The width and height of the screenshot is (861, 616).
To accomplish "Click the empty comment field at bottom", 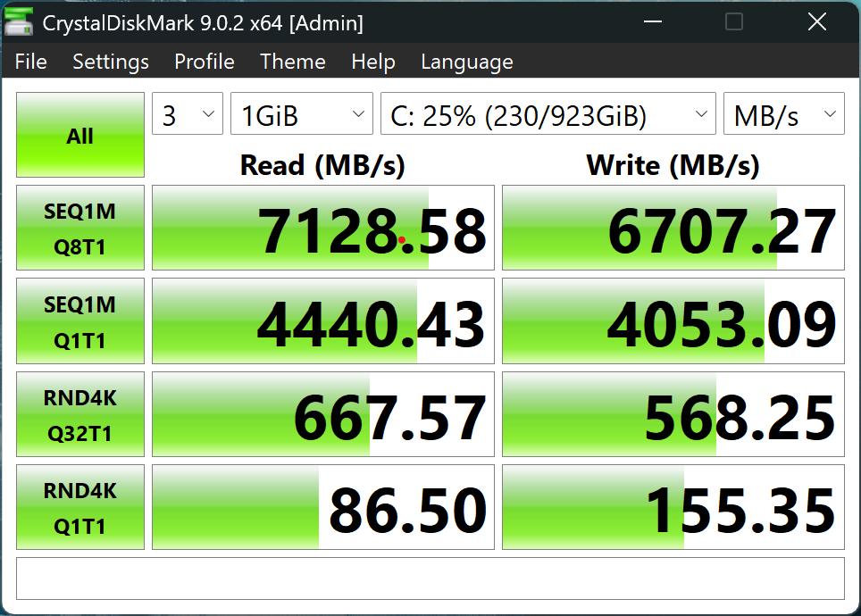I will (x=430, y=579).
